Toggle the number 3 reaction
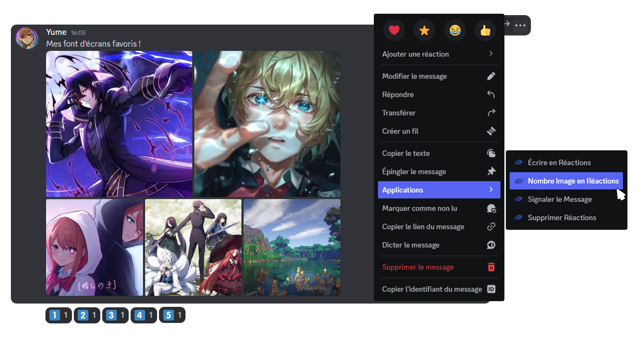 (x=115, y=315)
